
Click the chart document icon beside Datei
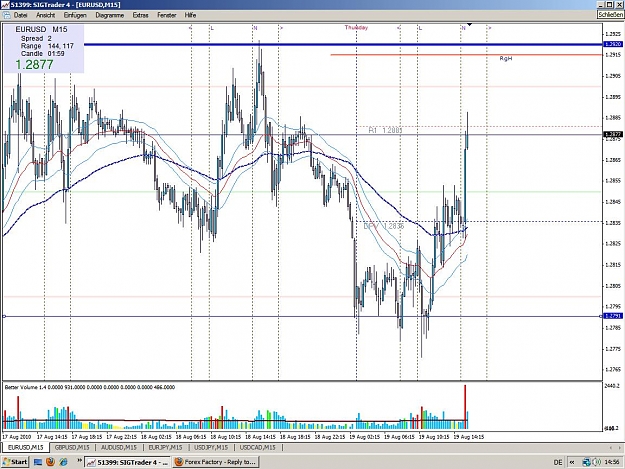tap(6, 15)
